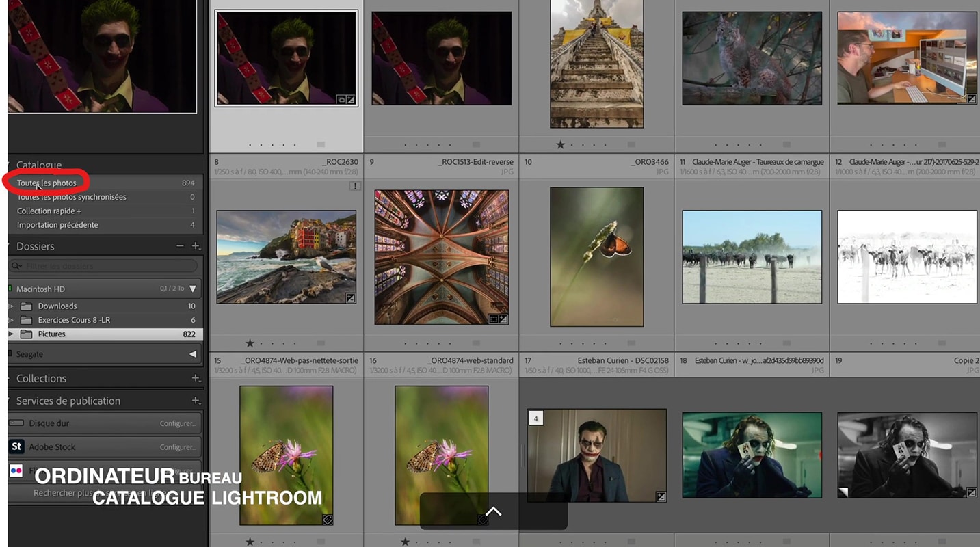This screenshot has height=547, width=980.
Task: Click adjustments badge on the man-at-computer thumbnail
Action: click(972, 99)
